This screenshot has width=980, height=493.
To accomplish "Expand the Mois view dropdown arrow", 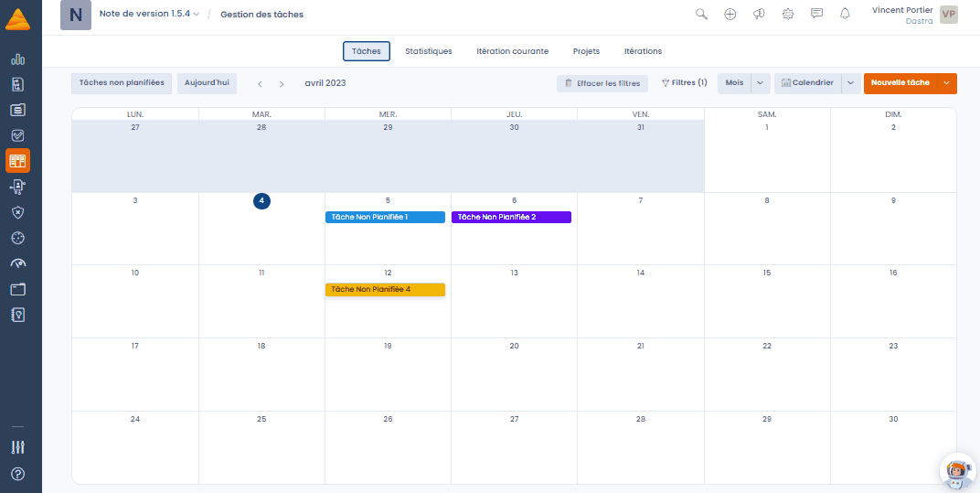I will (760, 83).
